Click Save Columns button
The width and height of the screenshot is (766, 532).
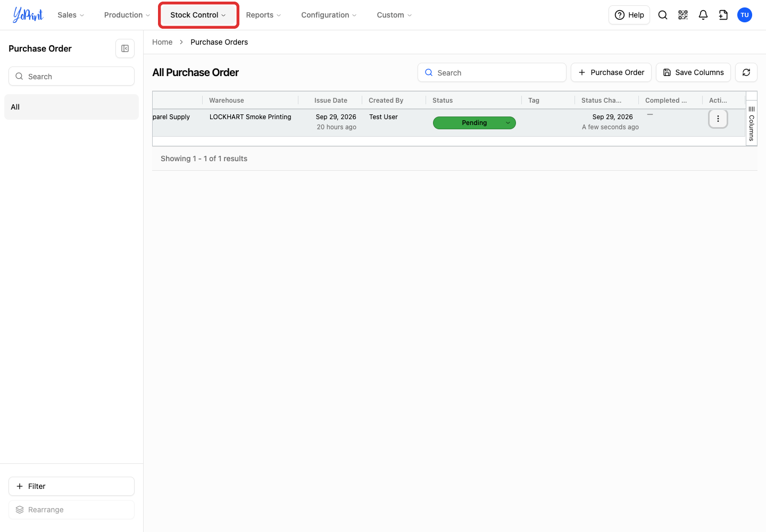[693, 72]
